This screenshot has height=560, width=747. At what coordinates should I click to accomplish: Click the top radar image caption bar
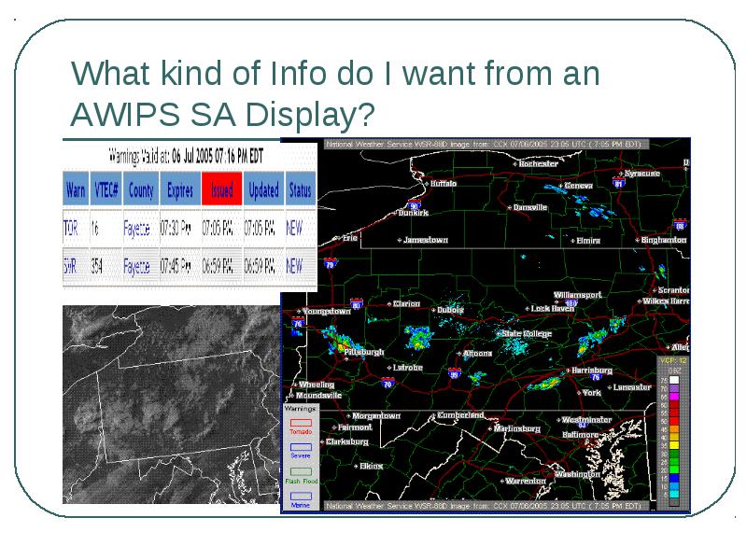pos(486,144)
